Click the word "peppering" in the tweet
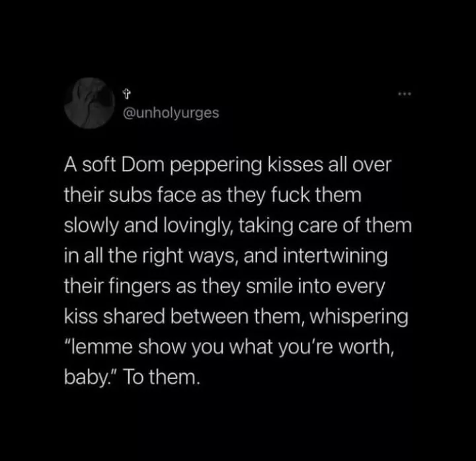 point(216,165)
